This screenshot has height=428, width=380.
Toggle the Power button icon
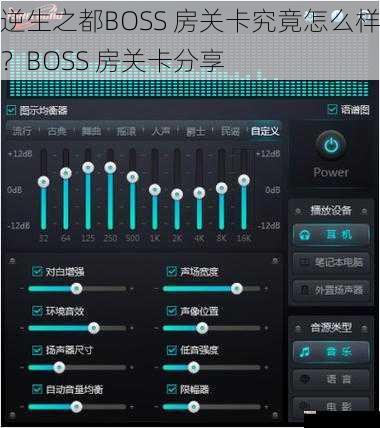[331, 146]
